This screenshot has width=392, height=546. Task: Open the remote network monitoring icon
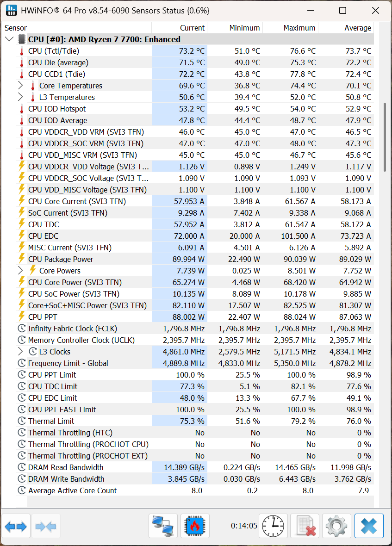click(x=163, y=526)
